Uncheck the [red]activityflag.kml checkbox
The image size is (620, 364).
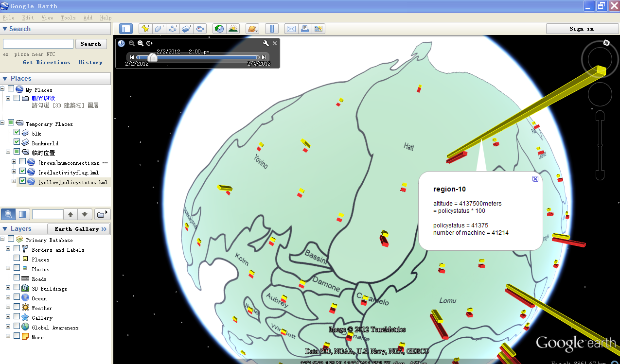[22, 171]
